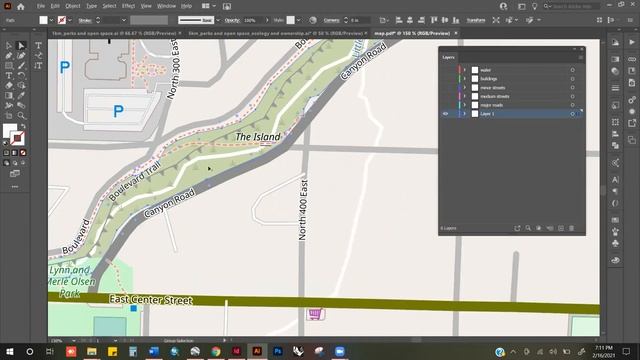Toggle visibility of Layer 1
This screenshot has height=360, width=640.
tap(446, 114)
